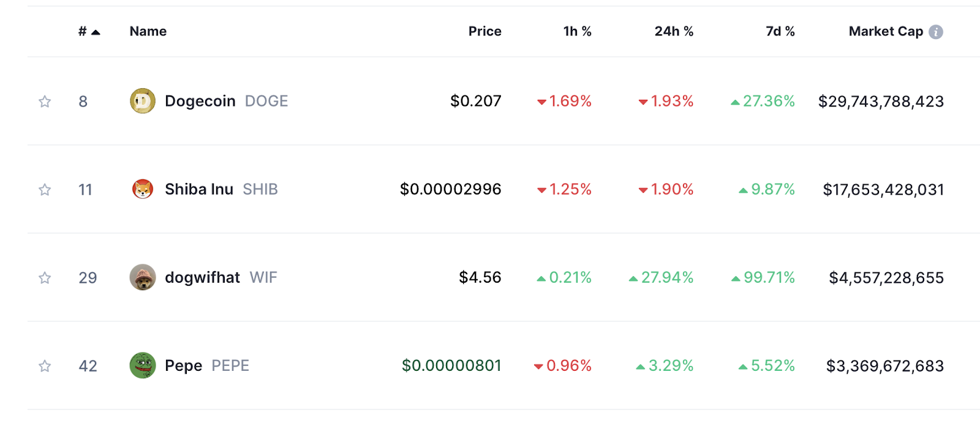Screen dimensions: 980x421
Task: Sort by 7d % column header
Action: click(x=780, y=31)
